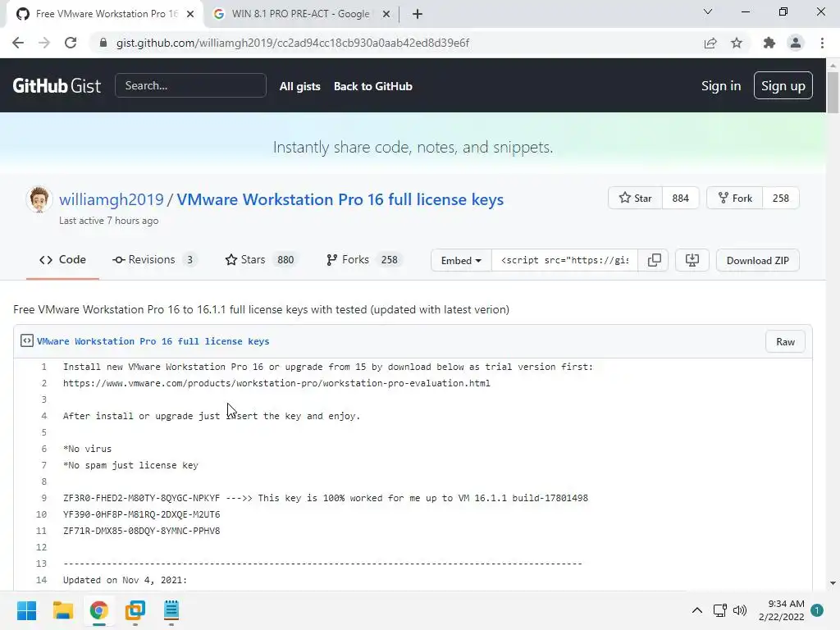Viewport: 840px width, 630px height.
Task: Click the browser forward arrow
Action: 44,43
